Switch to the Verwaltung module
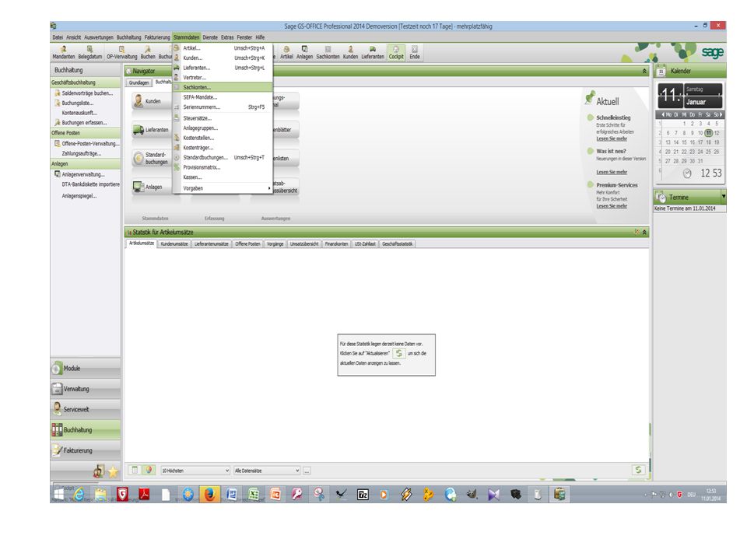747x560 pixels. click(86, 389)
